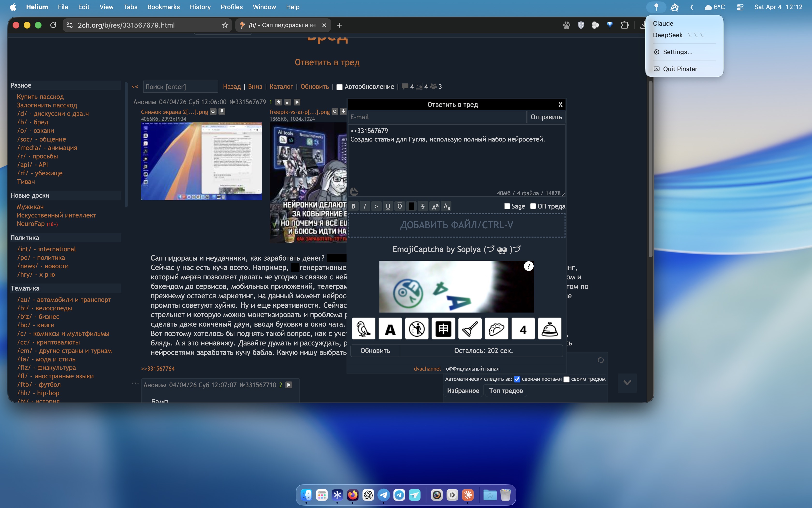Insert quote marker from reply toolbar

(377, 206)
